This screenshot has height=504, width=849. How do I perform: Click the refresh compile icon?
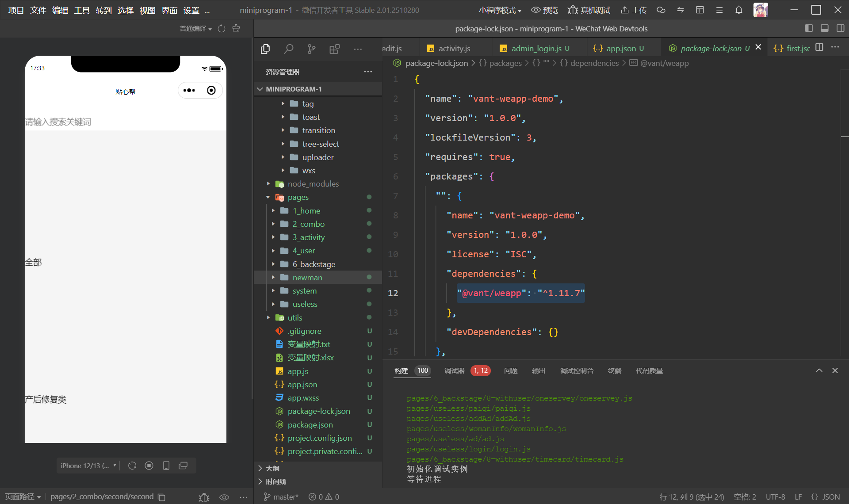tap(222, 29)
